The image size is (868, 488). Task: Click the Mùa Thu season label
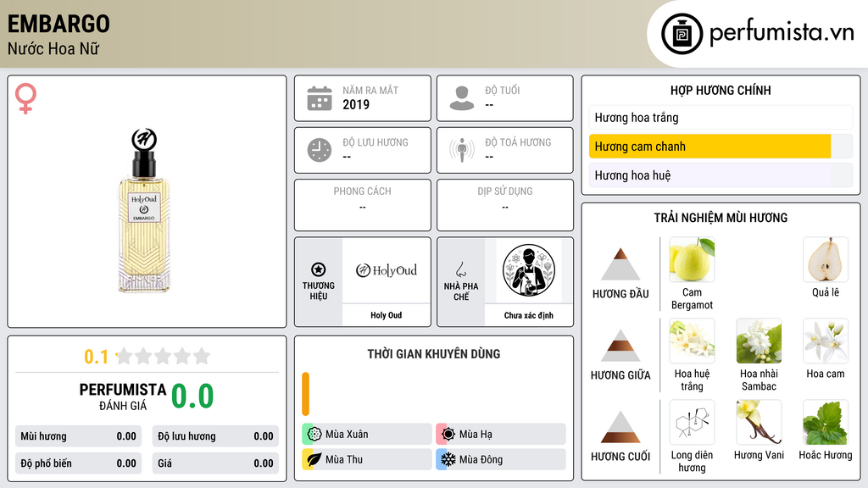click(344, 460)
